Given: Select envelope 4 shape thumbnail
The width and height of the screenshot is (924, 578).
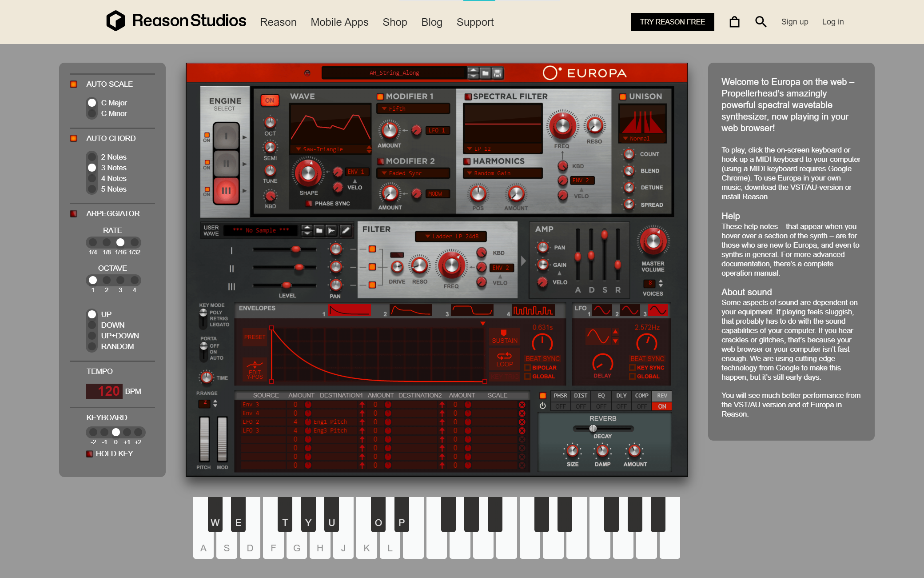Looking at the screenshot, I should pos(533,310).
